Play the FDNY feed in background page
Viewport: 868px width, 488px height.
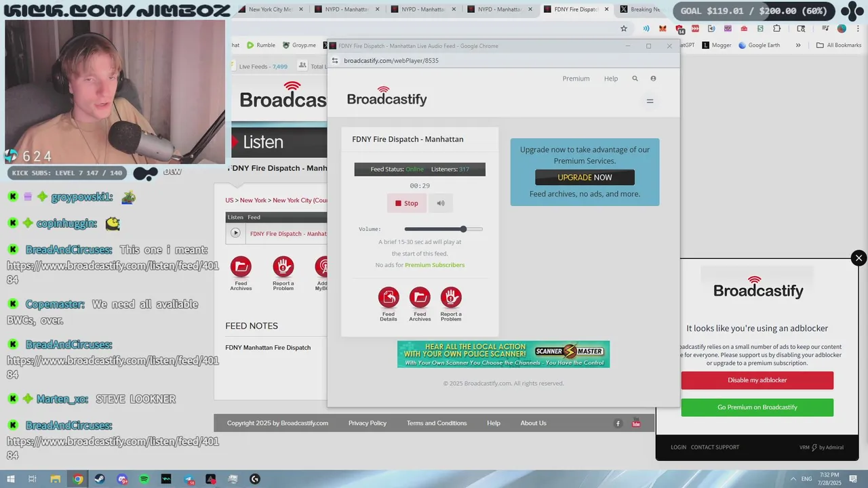click(235, 233)
